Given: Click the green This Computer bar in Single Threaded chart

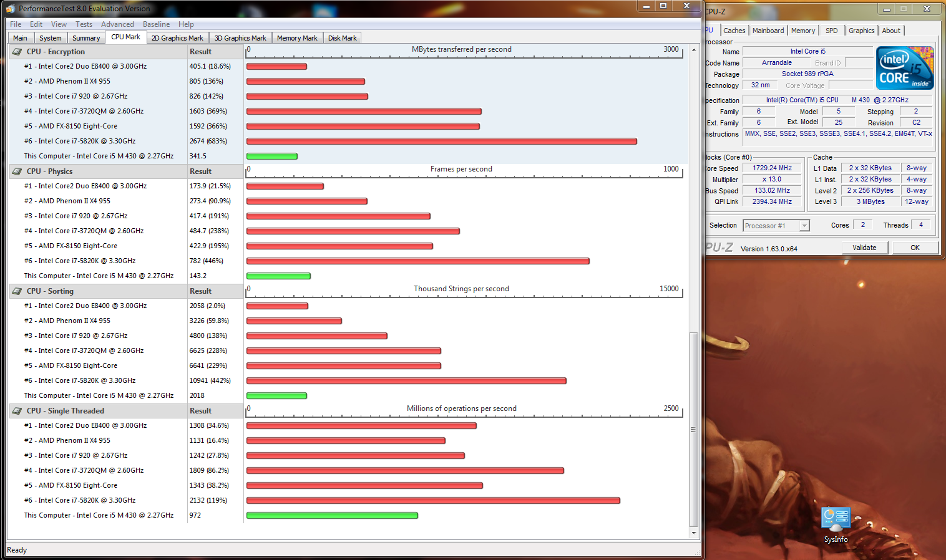Looking at the screenshot, I should point(332,515).
